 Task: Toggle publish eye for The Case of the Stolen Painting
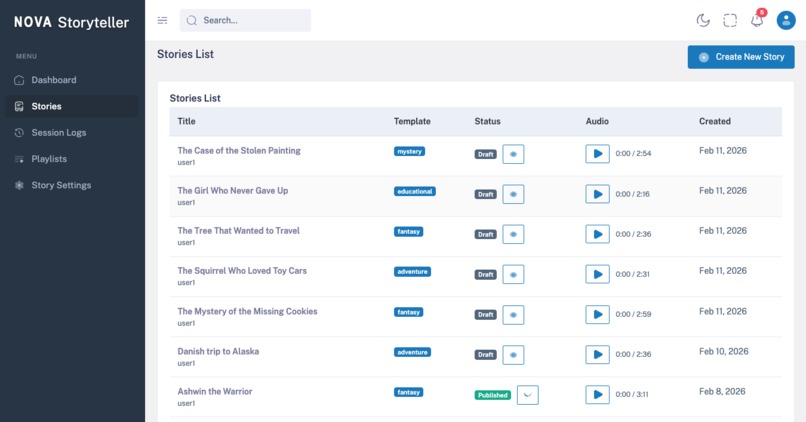pos(513,154)
